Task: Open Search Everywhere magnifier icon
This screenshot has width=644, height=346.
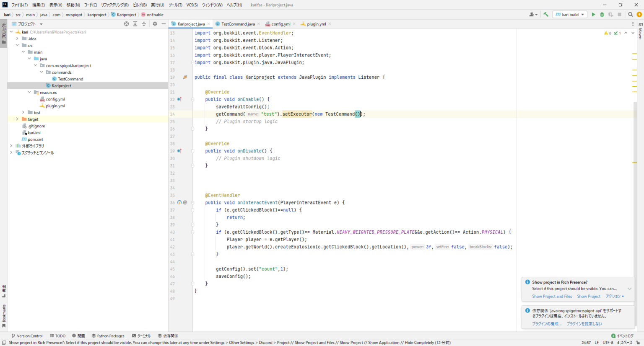Action: coord(630,15)
